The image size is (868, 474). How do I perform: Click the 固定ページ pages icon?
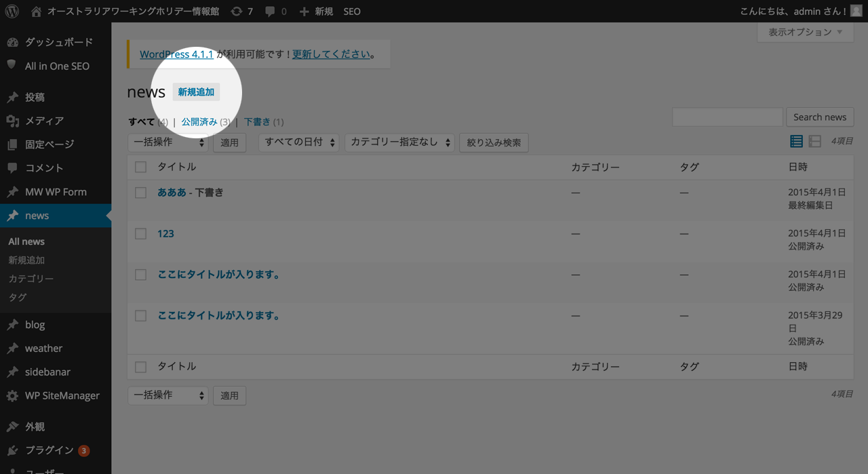point(12,144)
